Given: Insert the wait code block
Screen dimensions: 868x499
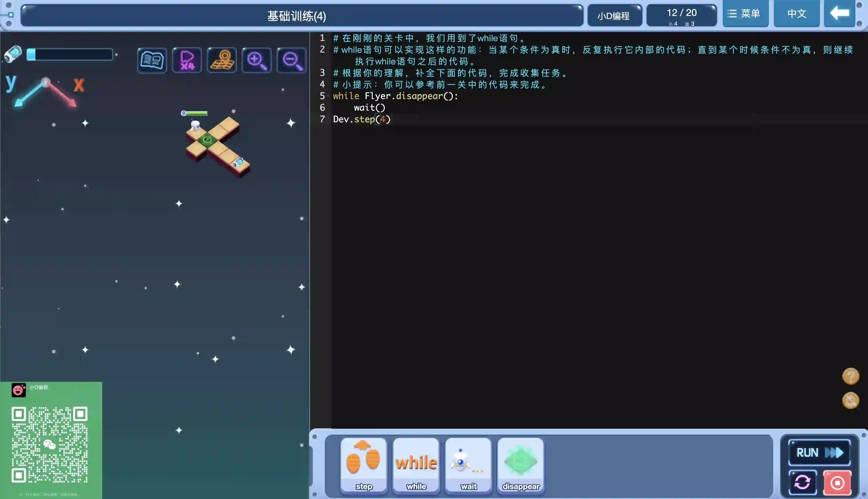Looking at the screenshot, I should pyautogui.click(x=468, y=465).
